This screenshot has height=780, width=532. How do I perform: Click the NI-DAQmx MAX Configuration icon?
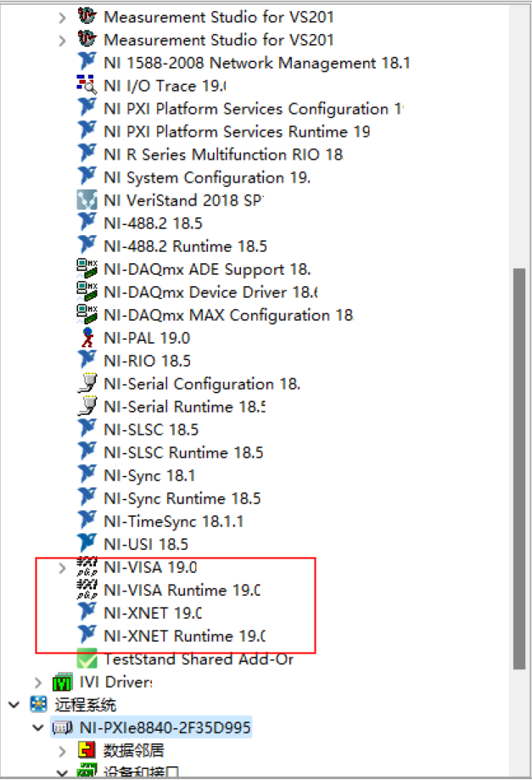point(87,314)
